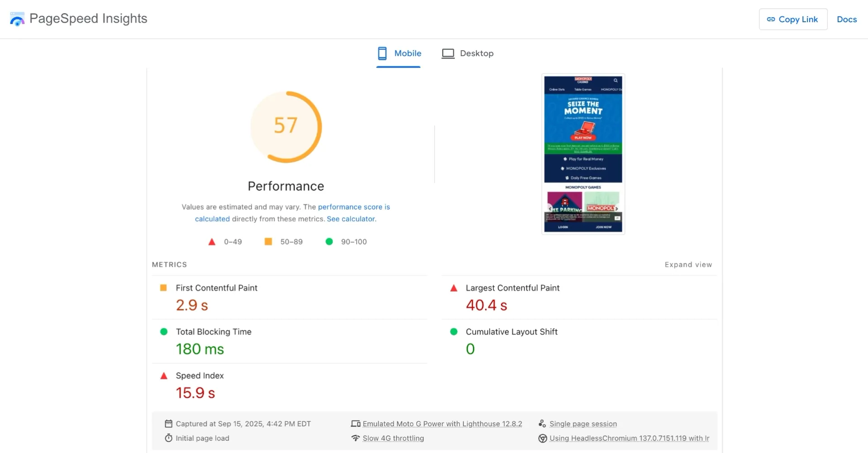Viewport: 868px width, 453px height.
Task: Expand the Speed Index metric
Action: tap(200, 376)
